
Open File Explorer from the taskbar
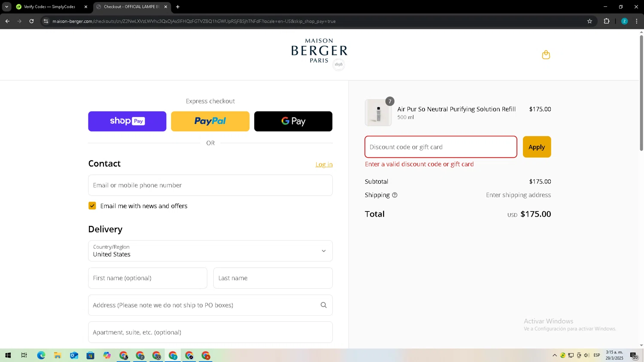(x=57, y=356)
